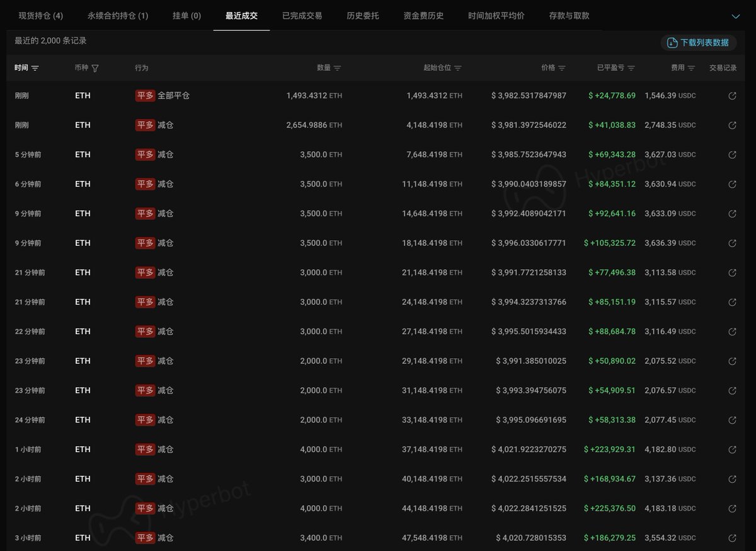Open transaction record for $3,993.394756075 row
Image resolution: width=756 pixels, height=551 pixels.
732,391
